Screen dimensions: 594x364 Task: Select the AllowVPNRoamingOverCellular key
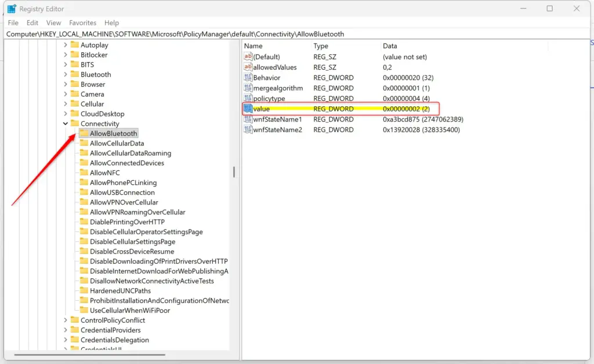pyautogui.click(x=137, y=212)
